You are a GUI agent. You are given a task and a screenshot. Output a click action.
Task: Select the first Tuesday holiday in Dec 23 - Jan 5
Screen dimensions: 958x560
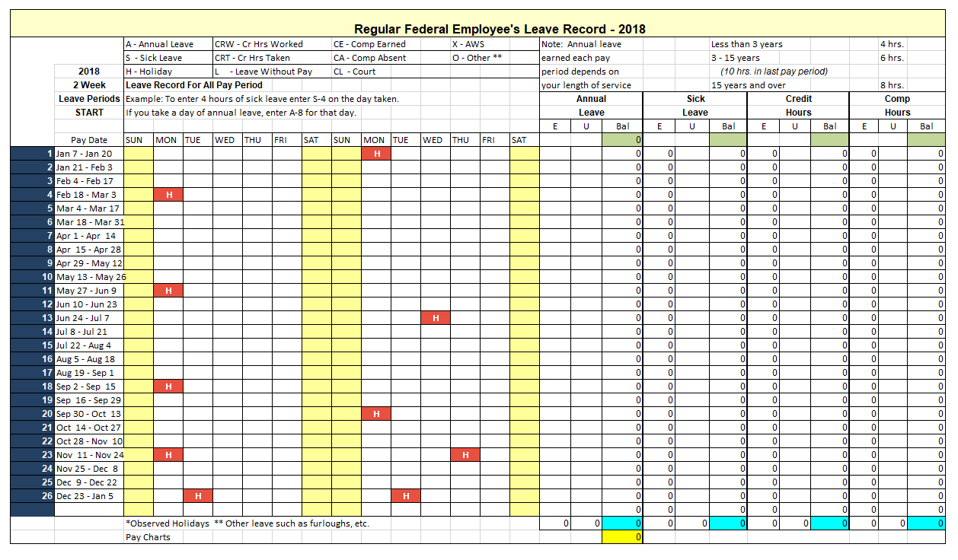[198, 496]
